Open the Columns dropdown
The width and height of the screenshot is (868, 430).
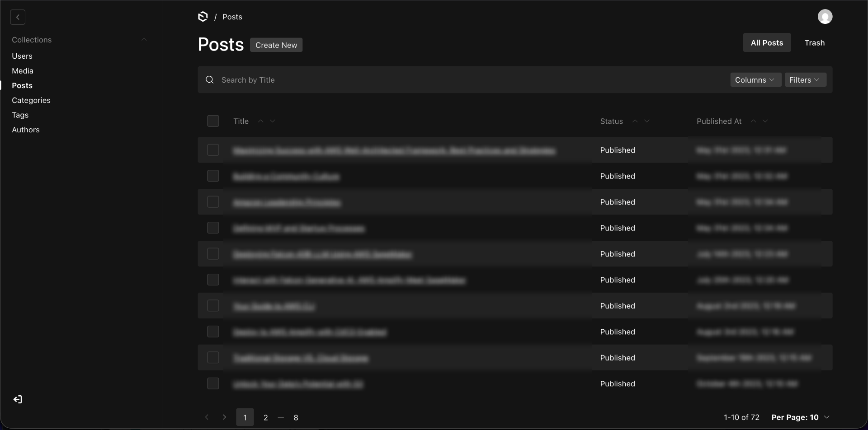755,80
